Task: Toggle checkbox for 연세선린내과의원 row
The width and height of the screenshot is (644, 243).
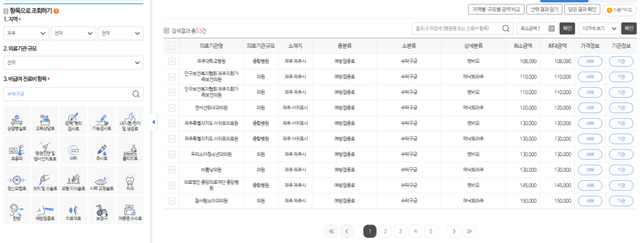Action: click(171, 108)
